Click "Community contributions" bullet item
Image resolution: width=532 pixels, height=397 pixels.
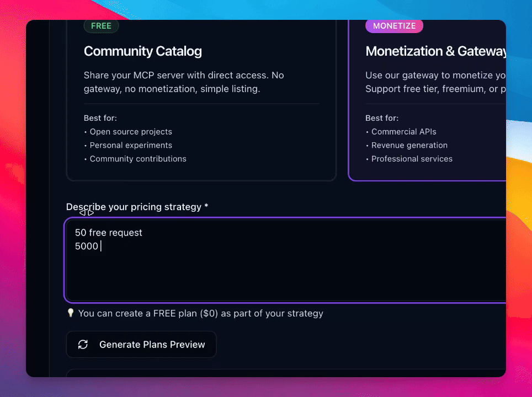[x=138, y=159]
